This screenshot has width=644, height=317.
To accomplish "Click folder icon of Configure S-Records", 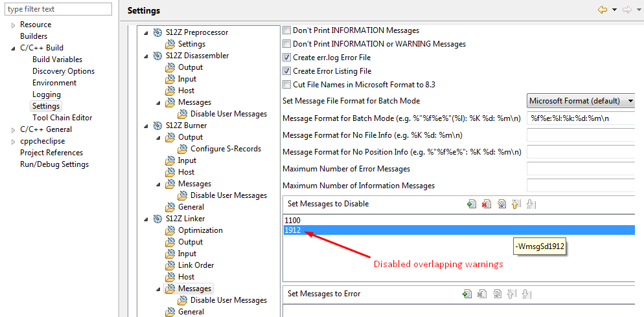I will click(x=182, y=149).
